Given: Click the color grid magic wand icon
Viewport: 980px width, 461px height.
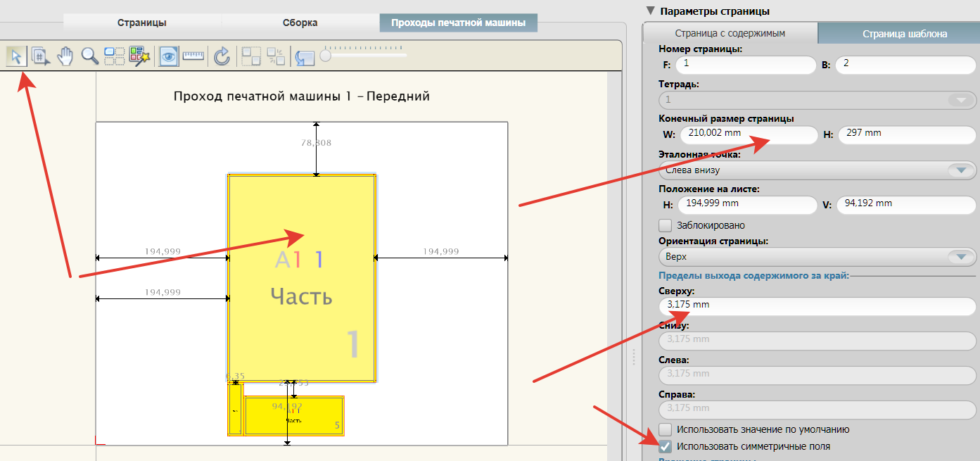Looking at the screenshot, I should coord(140,56).
